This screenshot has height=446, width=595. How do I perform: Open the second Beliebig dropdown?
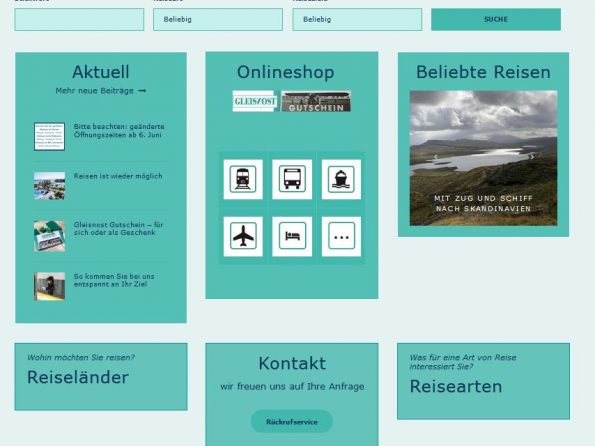[357, 19]
